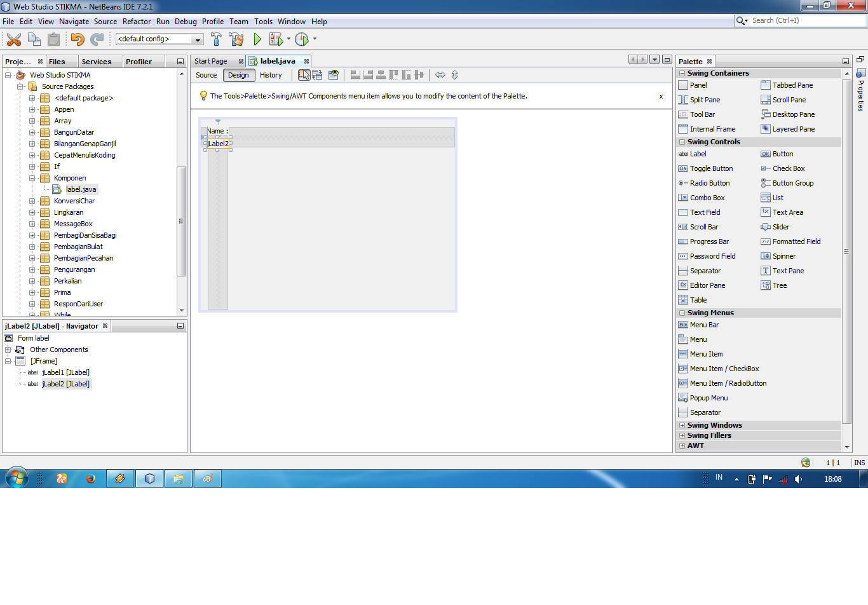
Task: Build the project with the hammer icon
Action: [217, 39]
